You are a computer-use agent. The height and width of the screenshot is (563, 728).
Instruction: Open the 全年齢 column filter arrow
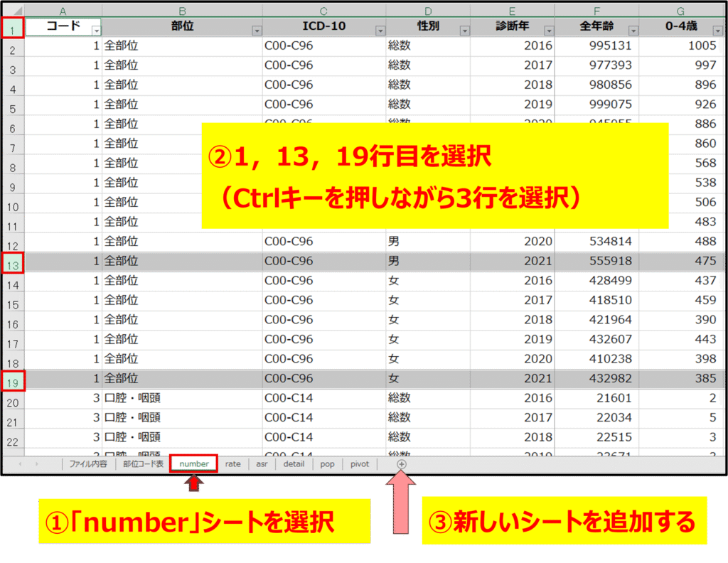pos(632,31)
